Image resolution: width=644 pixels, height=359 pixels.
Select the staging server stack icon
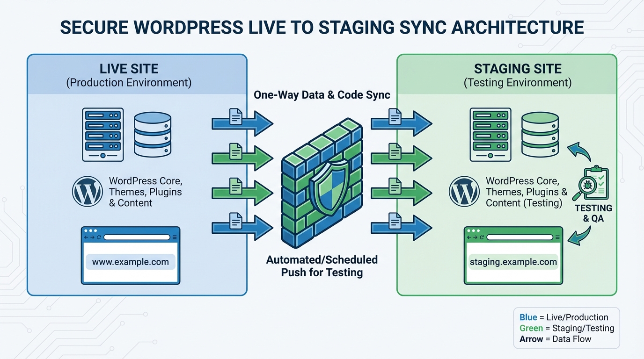coord(490,135)
